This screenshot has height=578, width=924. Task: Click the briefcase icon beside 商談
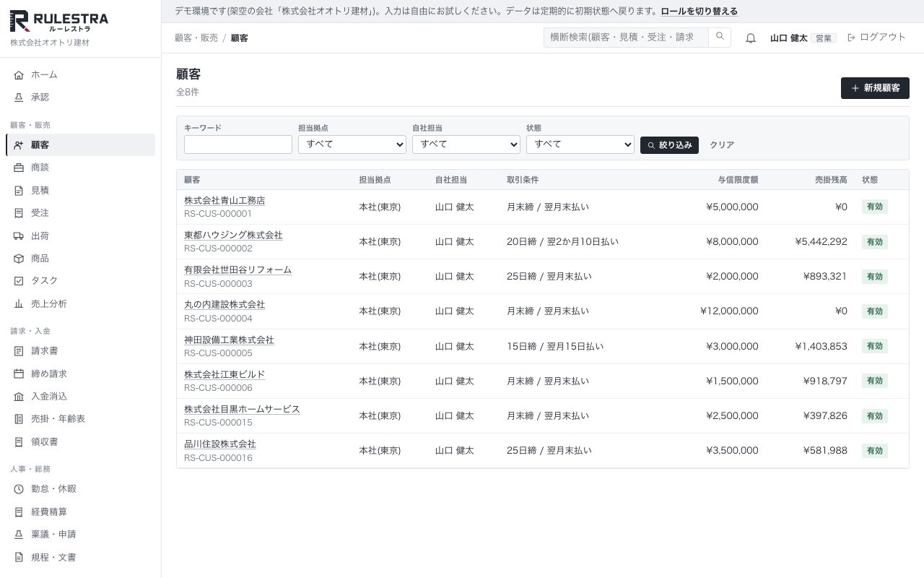19,168
